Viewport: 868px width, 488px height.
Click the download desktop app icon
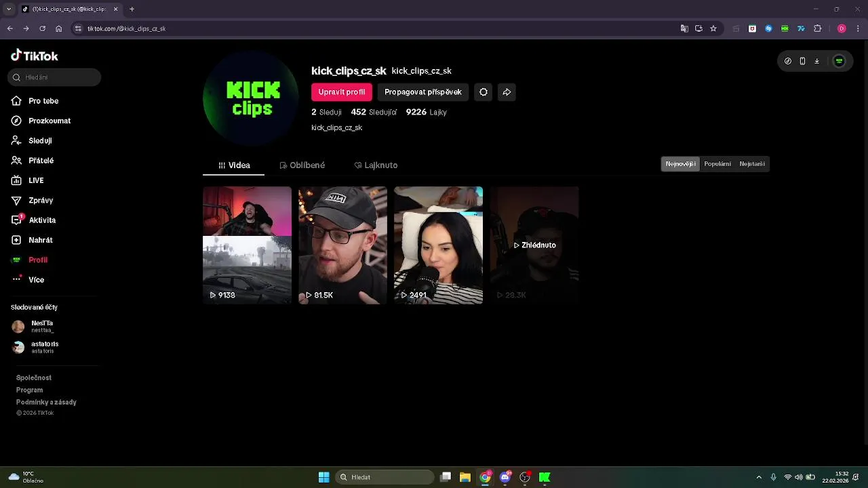click(816, 61)
